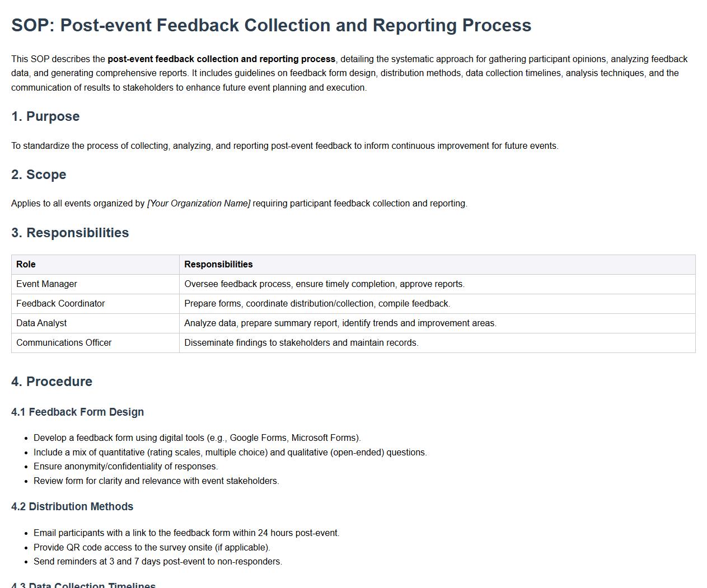Click the main SOP title heading
This screenshot has width=707, height=588.
click(271, 25)
